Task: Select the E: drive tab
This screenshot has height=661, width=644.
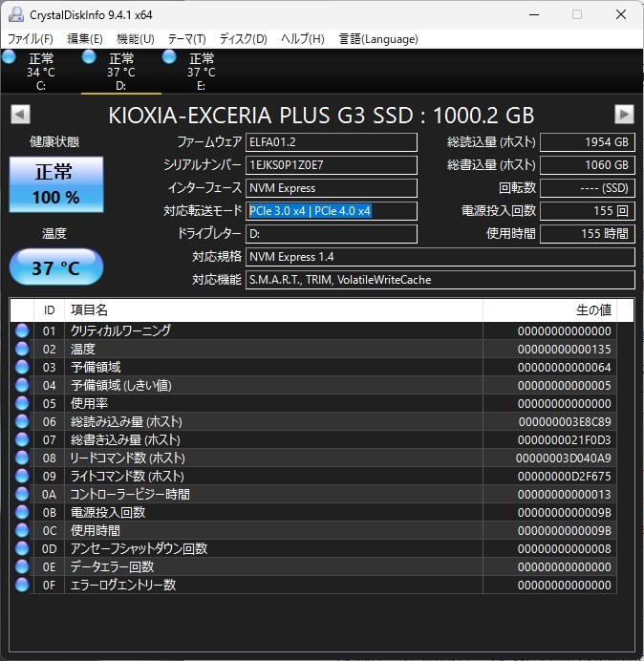Action: (x=201, y=71)
